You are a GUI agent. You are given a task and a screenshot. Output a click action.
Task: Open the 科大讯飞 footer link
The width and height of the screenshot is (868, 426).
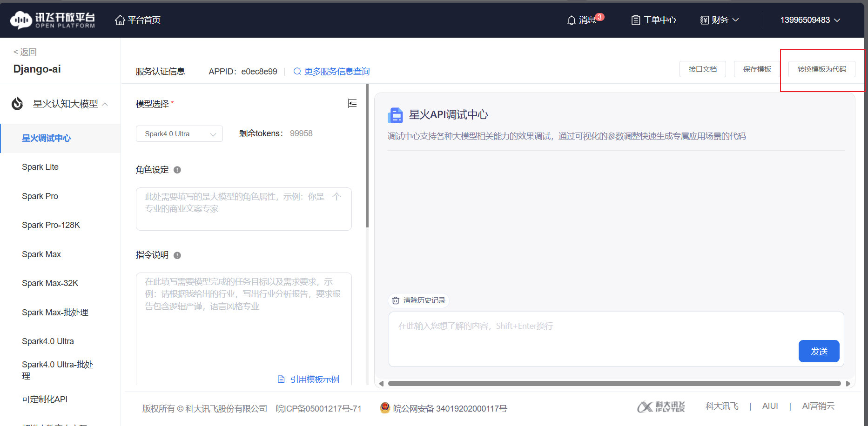tap(722, 406)
